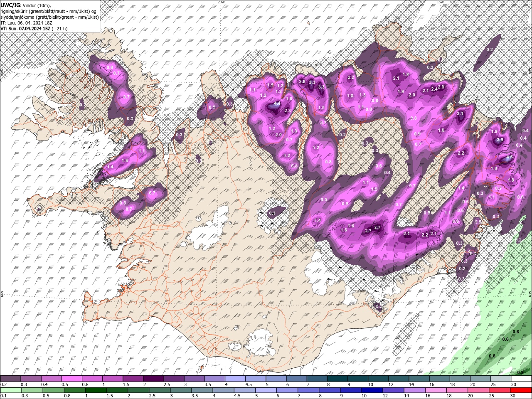532x399 pixels.
Task: Click the 4.4 snowfall value on the map
Action: click(278, 103)
